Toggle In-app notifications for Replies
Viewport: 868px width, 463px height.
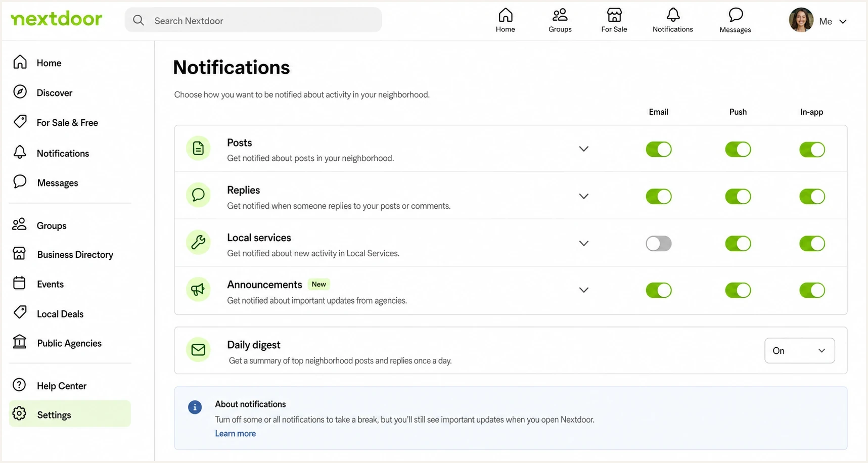[x=812, y=197]
